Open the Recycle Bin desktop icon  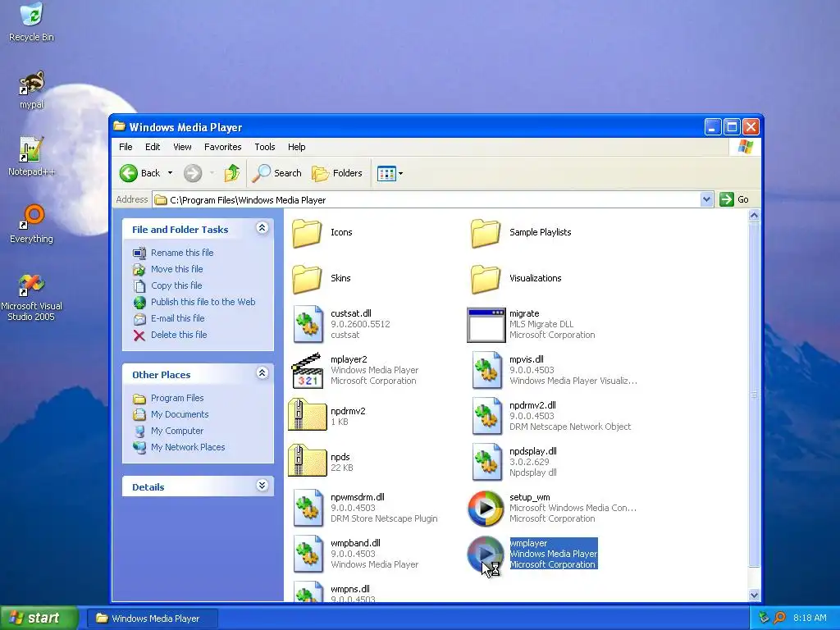pos(32,22)
